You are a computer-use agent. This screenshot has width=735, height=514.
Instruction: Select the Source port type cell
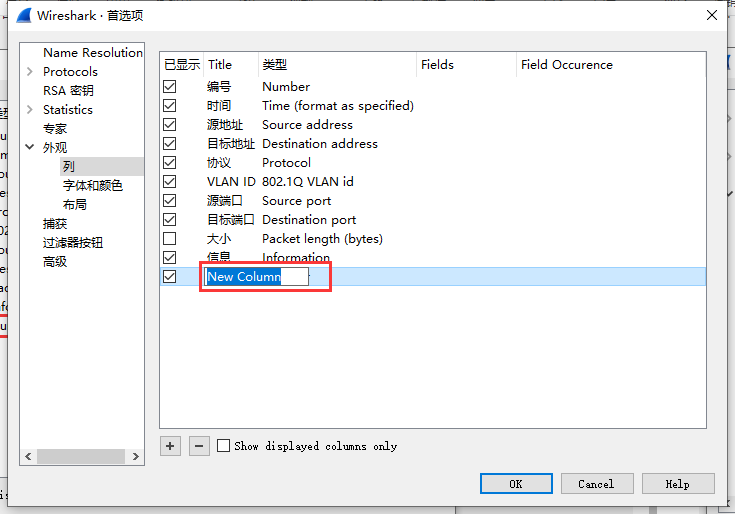coord(297,201)
